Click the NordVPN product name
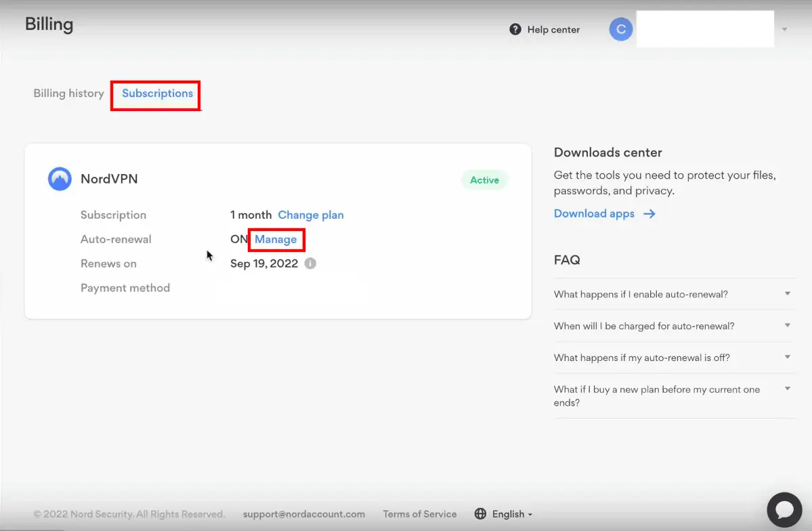 [x=109, y=179]
